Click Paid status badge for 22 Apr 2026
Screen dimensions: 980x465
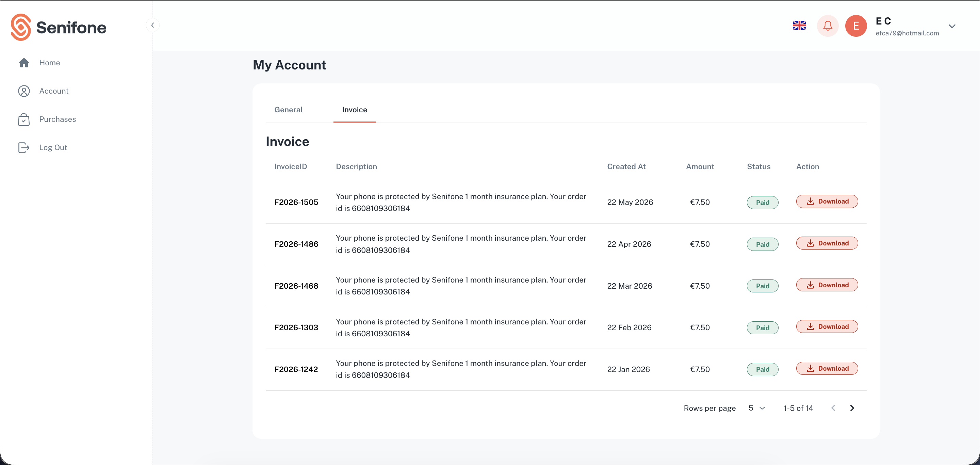(762, 244)
